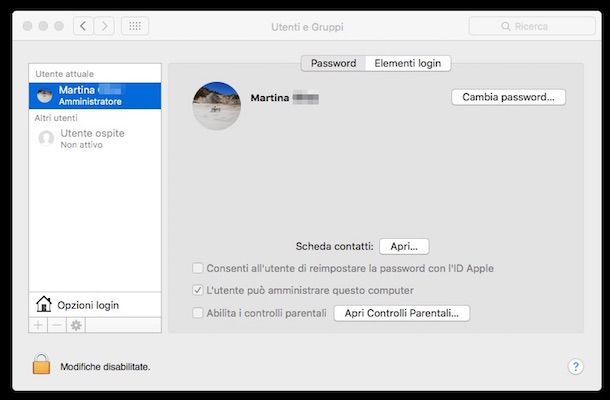Toggle Consenti reimpostare password con ID Apple

pos(198,268)
